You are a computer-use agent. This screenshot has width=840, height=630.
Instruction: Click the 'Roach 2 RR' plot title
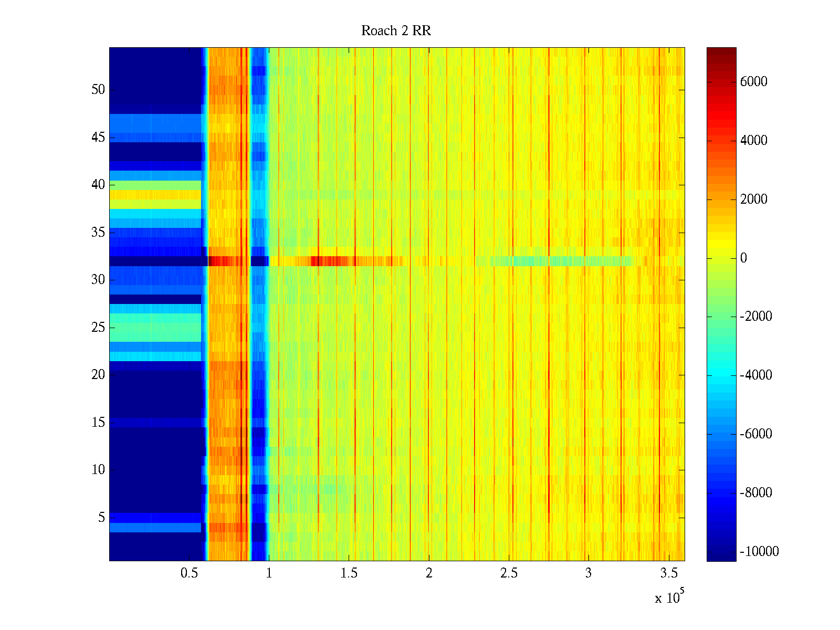396,31
